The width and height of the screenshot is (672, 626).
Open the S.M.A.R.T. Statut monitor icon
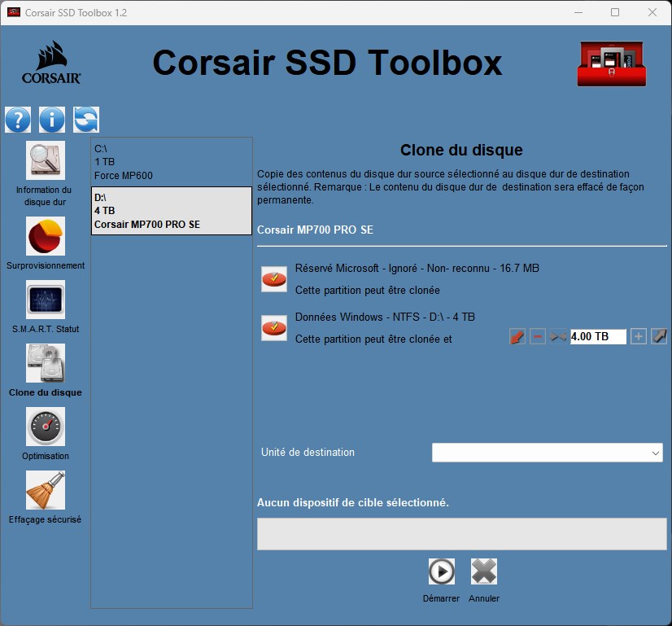coord(46,300)
